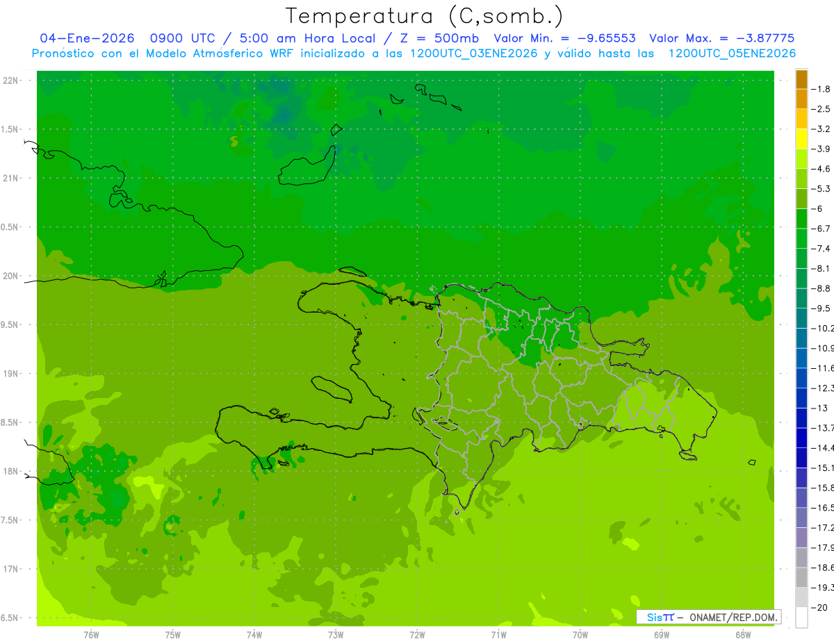Click the '74W' longitude label
This screenshot has width=834, height=644.
[254, 634]
